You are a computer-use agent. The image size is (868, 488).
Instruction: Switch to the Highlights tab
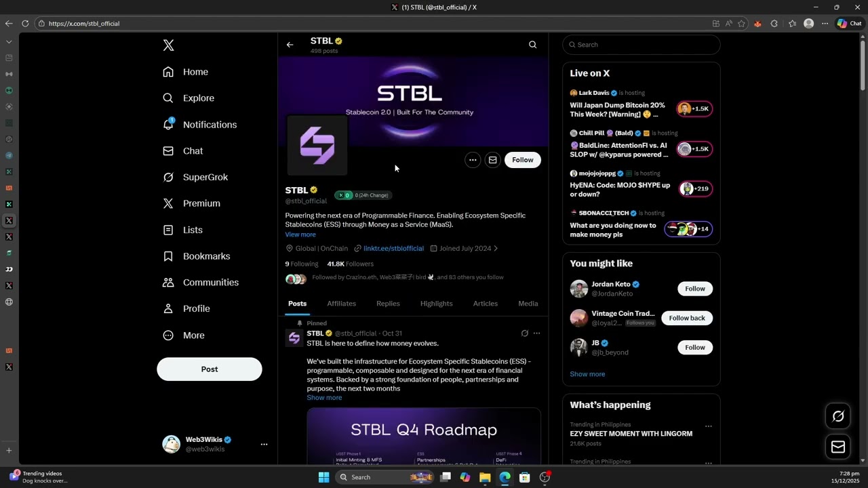pyautogui.click(x=436, y=304)
